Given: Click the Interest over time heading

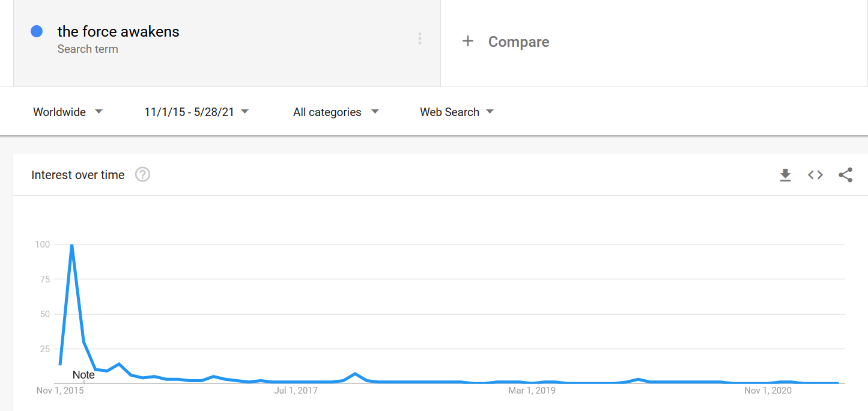Looking at the screenshot, I should click(x=78, y=175).
